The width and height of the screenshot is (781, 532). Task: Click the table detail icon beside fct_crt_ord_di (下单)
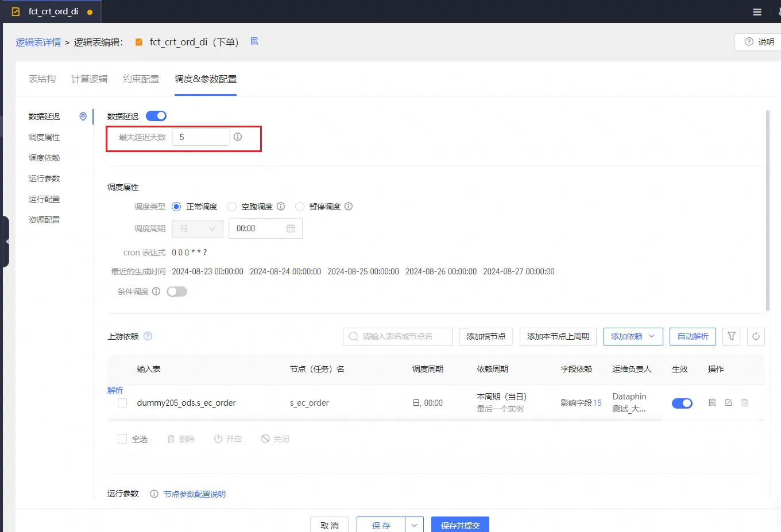(254, 41)
